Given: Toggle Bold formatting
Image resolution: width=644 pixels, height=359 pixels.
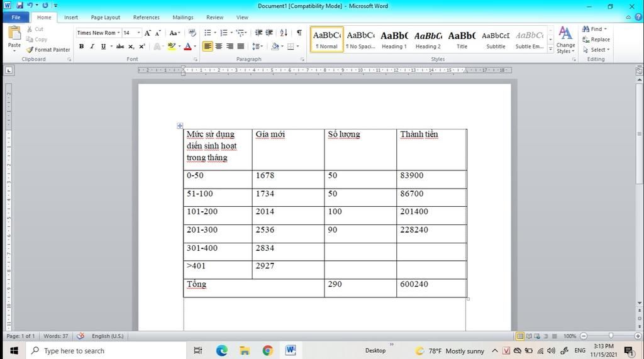Looking at the screenshot, I should [81, 47].
